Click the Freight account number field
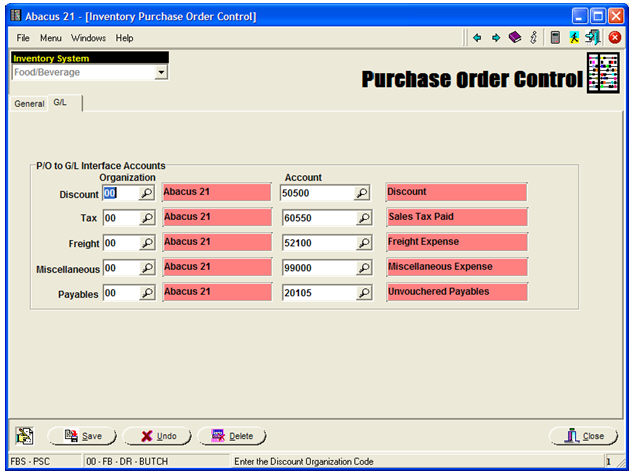 click(318, 243)
